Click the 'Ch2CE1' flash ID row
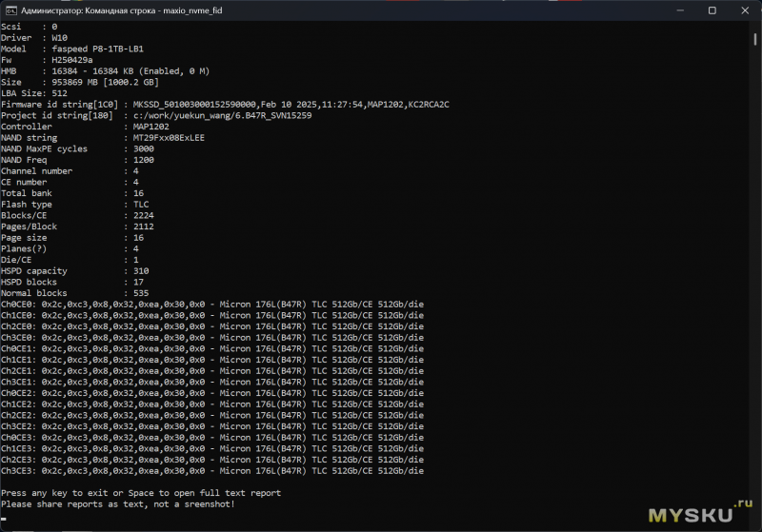This screenshot has width=762, height=532. coord(212,371)
